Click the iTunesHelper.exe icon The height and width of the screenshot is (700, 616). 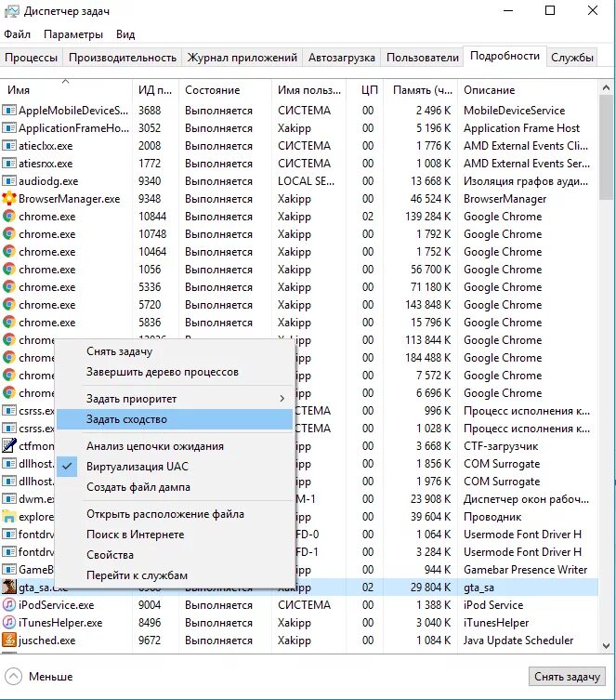(9, 623)
